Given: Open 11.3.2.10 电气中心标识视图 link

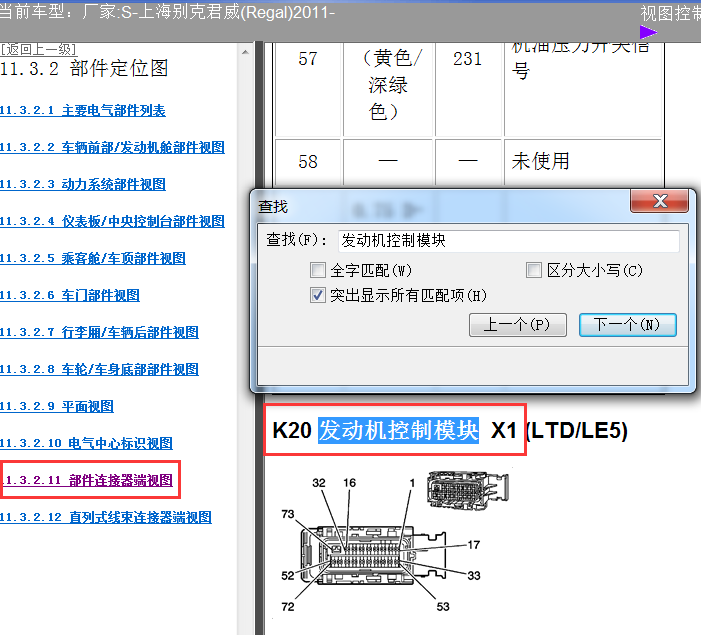Looking at the screenshot, I should pos(86,443).
